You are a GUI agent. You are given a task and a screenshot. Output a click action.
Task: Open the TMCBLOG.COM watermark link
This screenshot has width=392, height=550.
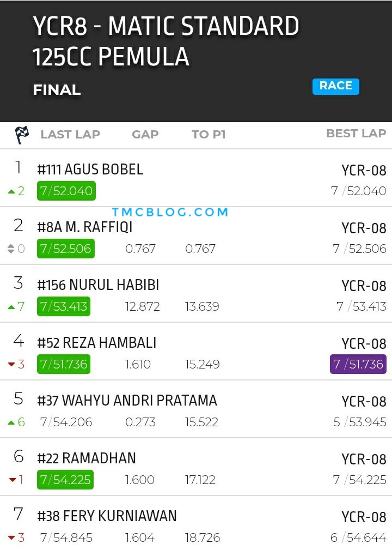(x=170, y=212)
